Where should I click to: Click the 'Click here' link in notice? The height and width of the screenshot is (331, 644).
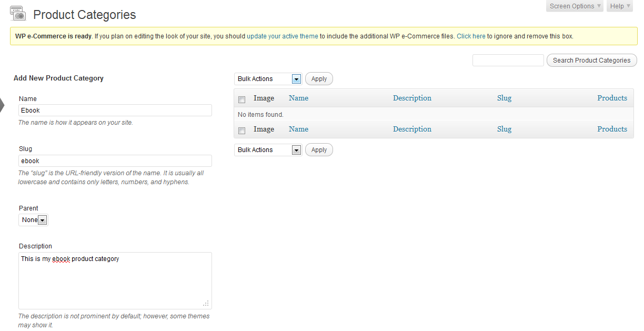pyautogui.click(x=471, y=36)
